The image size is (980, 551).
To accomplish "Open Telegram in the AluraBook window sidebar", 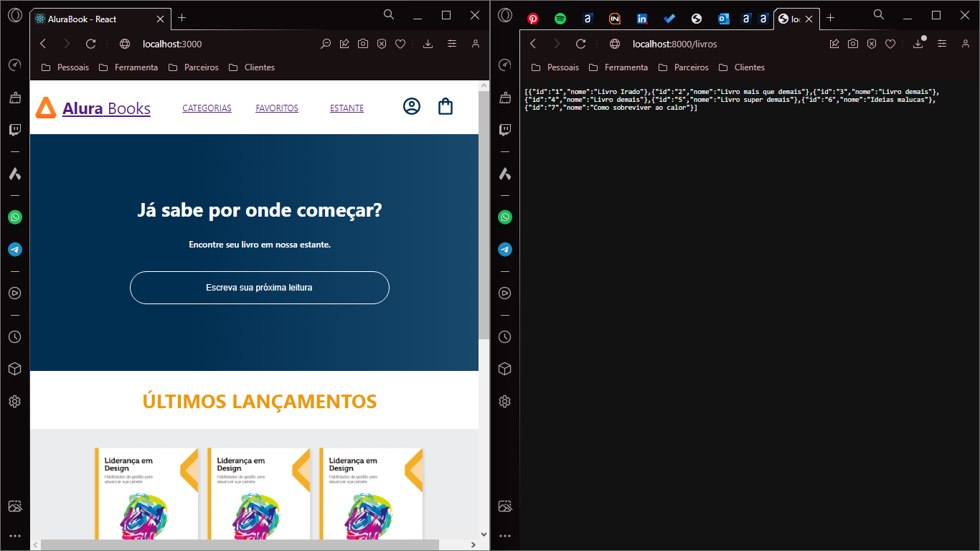I will pos(14,250).
